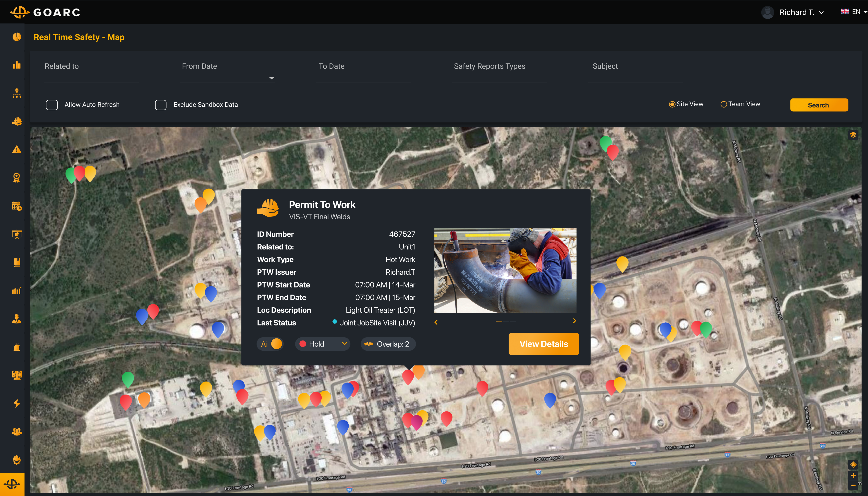Image resolution: width=868 pixels, height=496 pixels.
Task: Click the 467527 ID Number value
Action: tap(402, 234)
